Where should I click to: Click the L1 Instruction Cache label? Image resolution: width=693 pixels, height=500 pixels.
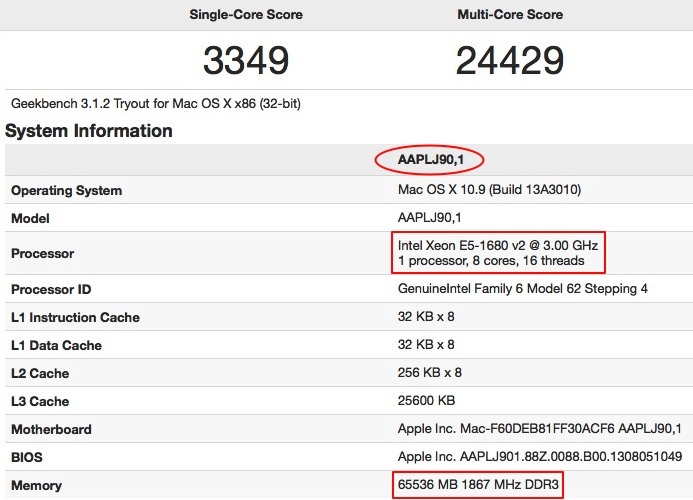75,317
